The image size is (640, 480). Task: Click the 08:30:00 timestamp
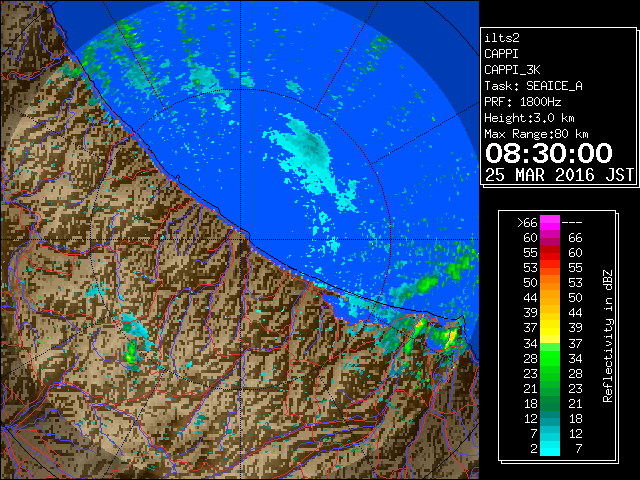point(549,153)
